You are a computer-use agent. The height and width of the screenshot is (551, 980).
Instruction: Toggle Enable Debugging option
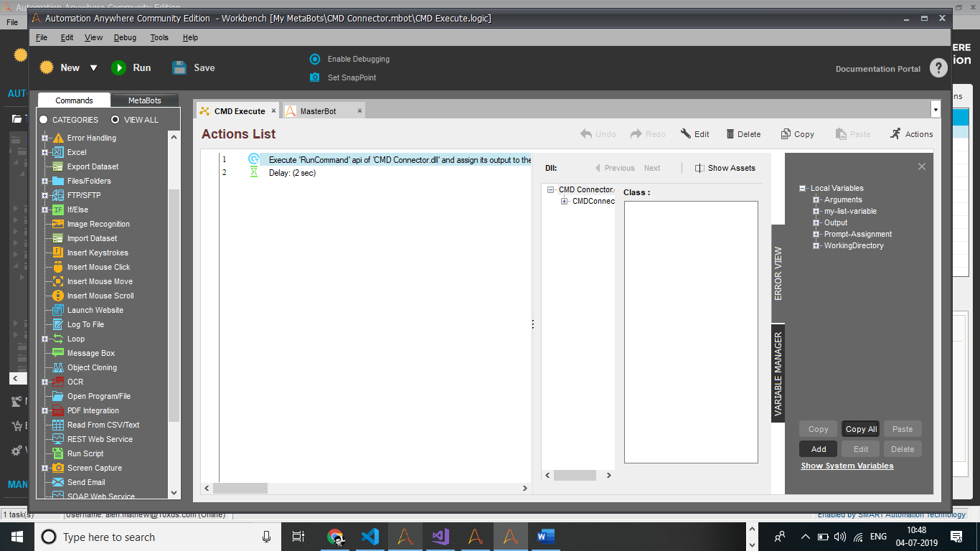click(x=315, y=59)
